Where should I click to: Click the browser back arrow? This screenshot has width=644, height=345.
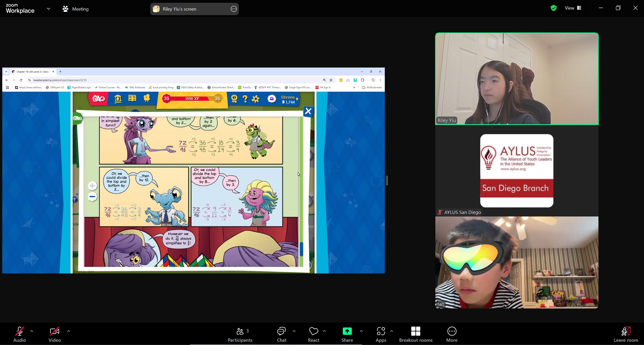click(x=7, y=80)
